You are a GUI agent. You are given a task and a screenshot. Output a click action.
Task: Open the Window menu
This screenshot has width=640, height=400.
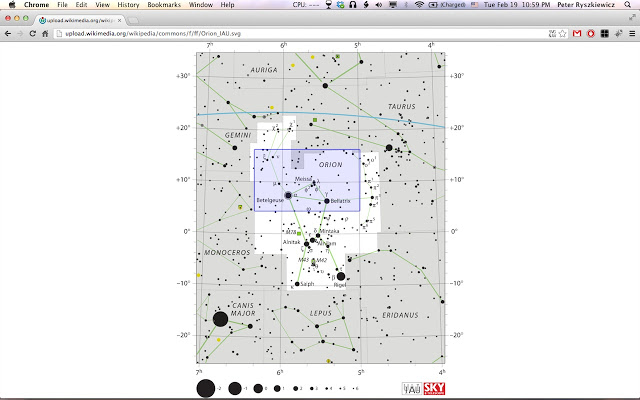tap(200, 4)
